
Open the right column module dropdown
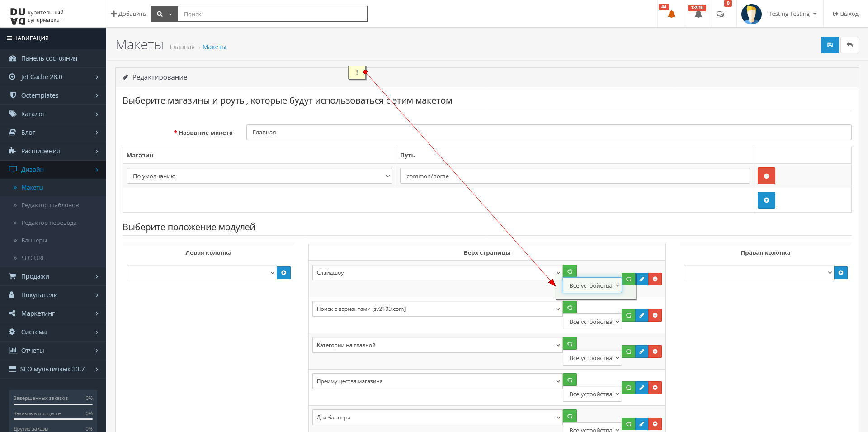click(759, 273)
